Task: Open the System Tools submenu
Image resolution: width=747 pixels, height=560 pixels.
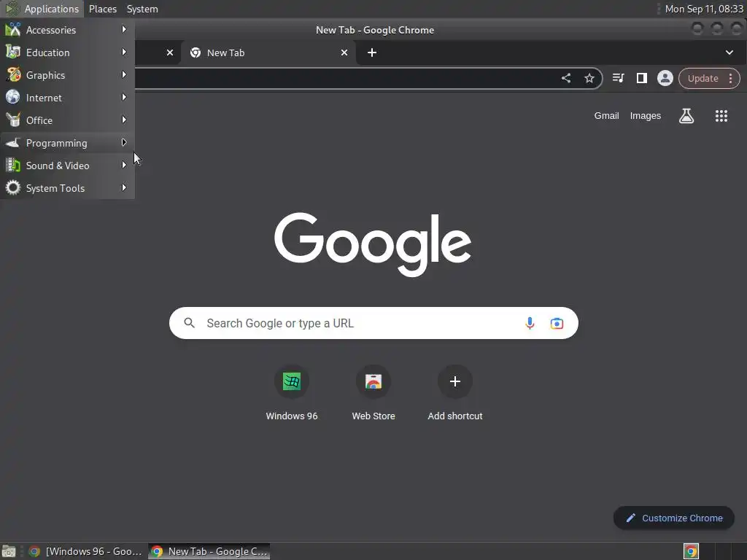Action: tap(67, 188)
